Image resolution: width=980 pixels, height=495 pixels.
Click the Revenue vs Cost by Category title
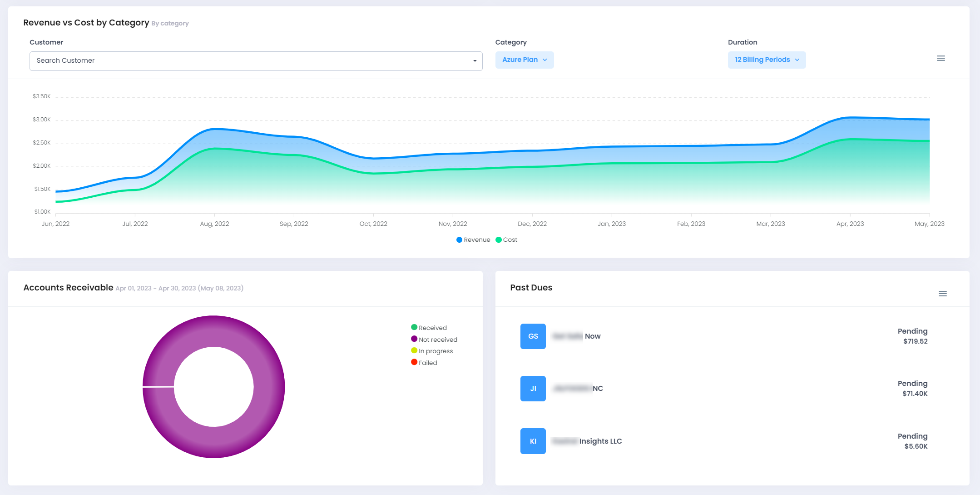click(86, 23)
